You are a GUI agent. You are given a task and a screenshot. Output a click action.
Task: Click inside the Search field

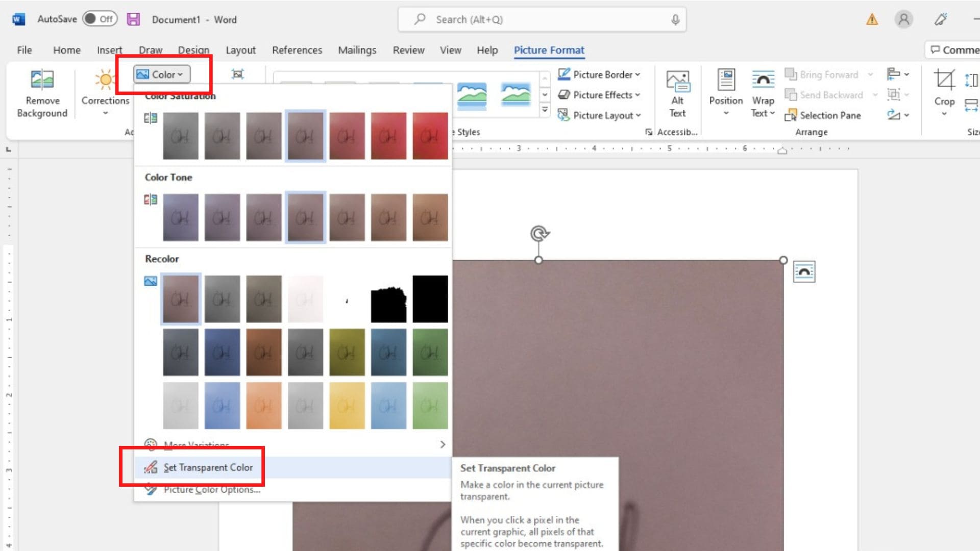point(541,19)
